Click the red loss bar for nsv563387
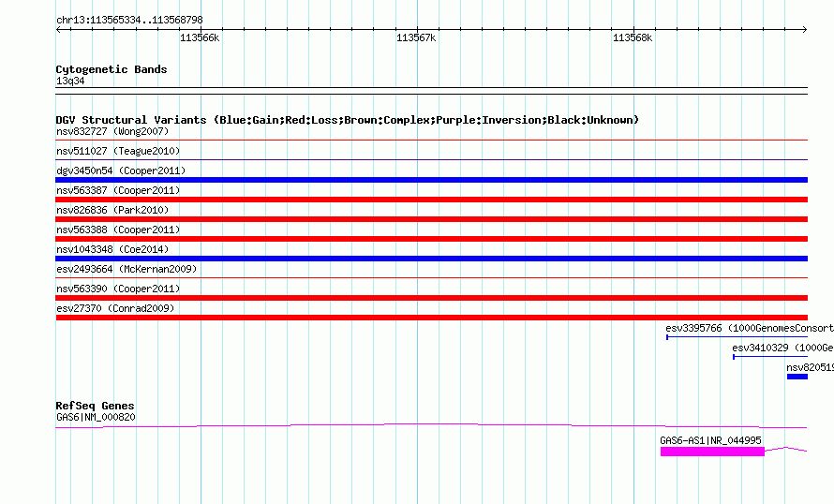This screenshot has width=834, height=504. [431, 200]
